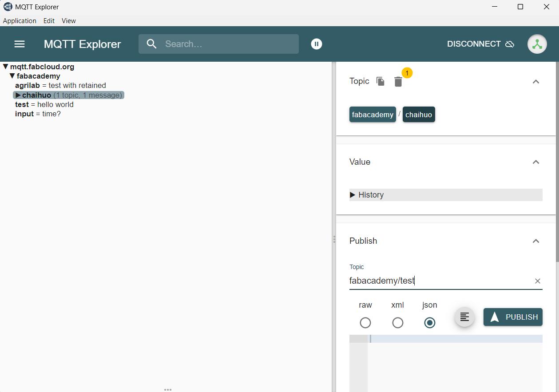Select the chaihuo topic chip
Viewport: 559px width, 392px height.
pos(419,115)
